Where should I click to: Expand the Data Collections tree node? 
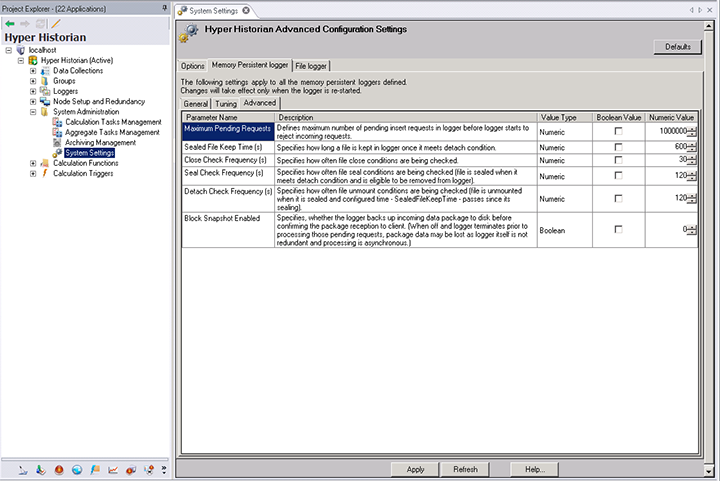click(x=33, y=71)
